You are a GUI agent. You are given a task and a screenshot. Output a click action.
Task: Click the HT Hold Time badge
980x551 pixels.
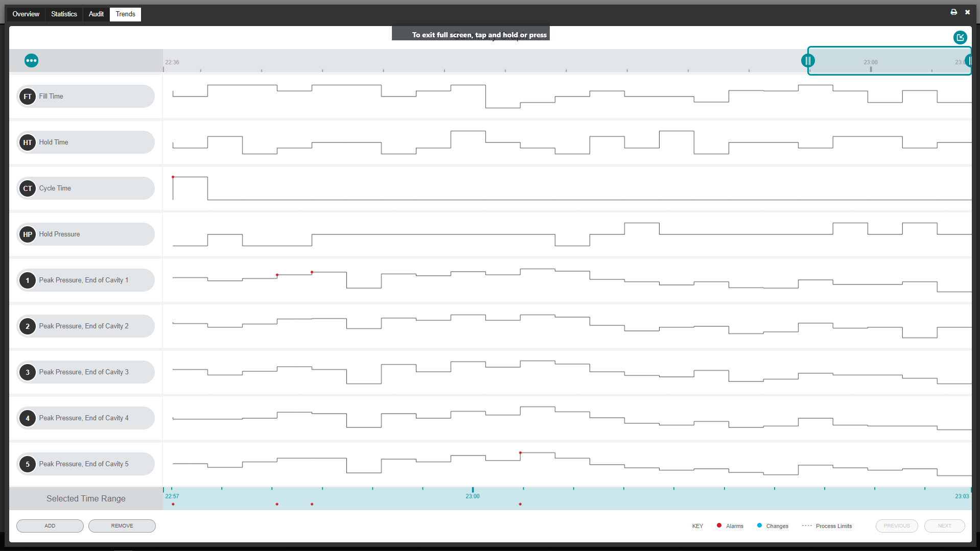point(28,142)
